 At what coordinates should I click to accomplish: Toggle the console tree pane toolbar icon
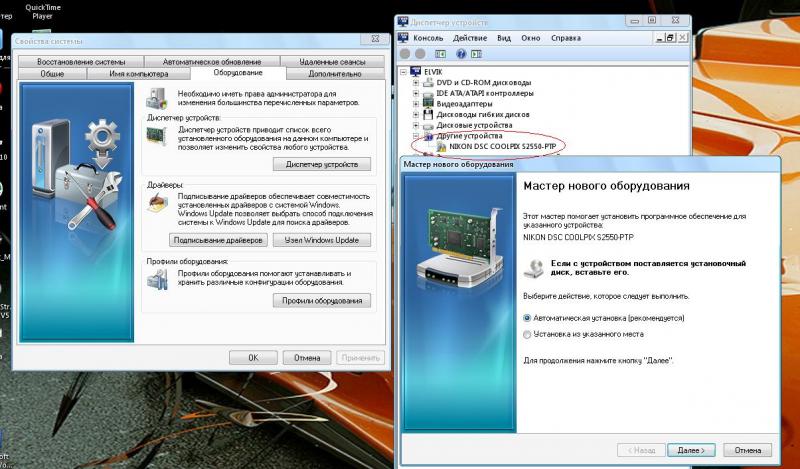tap(440, 54)
